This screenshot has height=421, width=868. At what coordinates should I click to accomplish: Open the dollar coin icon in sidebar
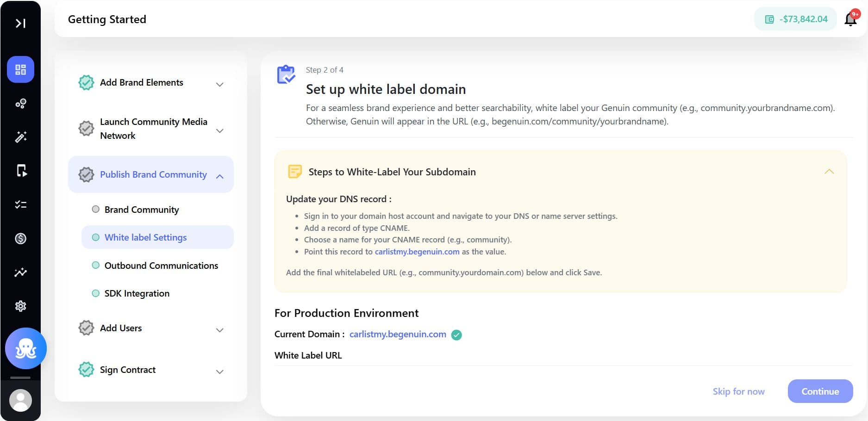click(20, 238)
